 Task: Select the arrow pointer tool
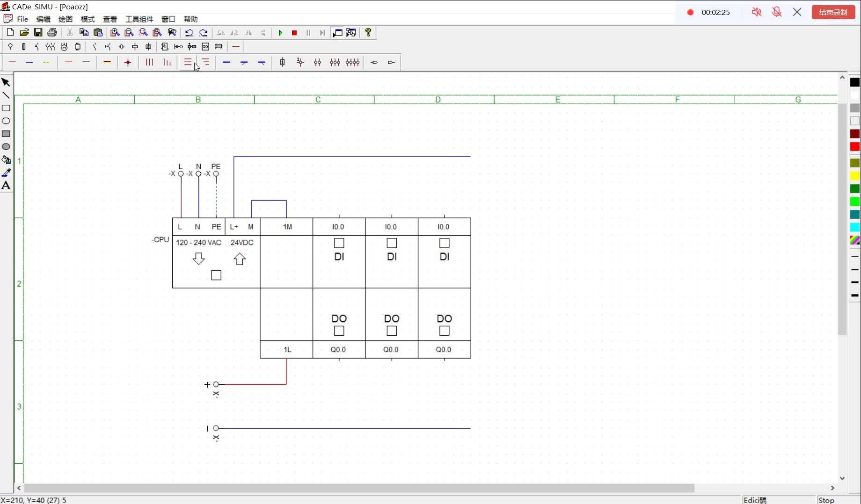[6, 82]
